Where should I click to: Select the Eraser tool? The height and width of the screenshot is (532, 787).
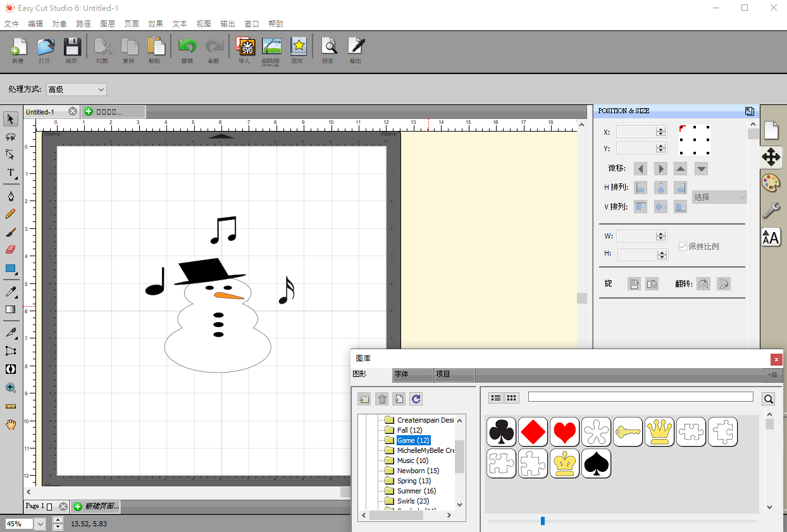click(11, 250)
